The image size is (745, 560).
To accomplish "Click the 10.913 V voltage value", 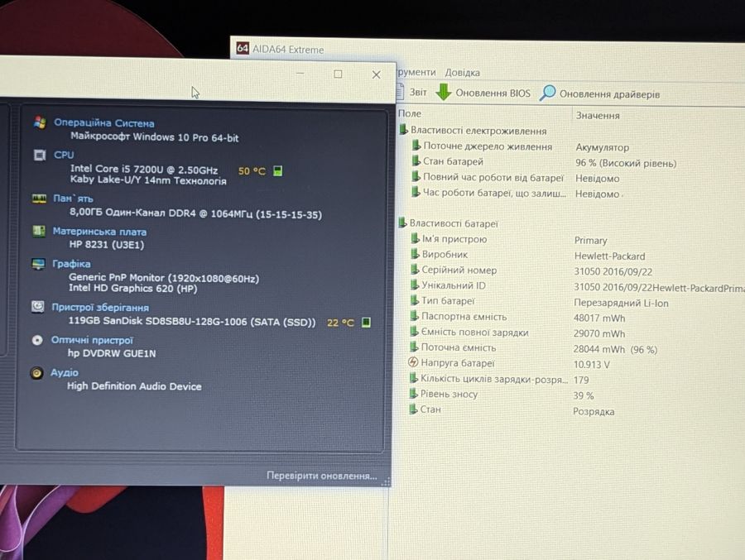I will tap(592, 365).
